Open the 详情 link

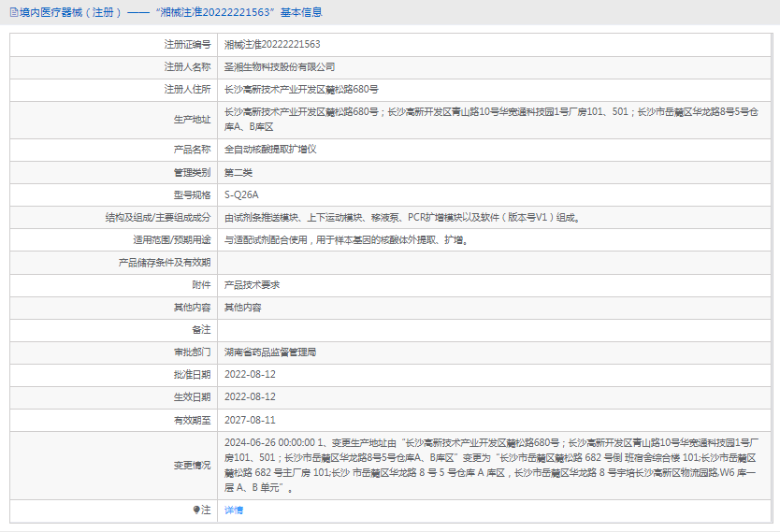click(x=234, y=510)
